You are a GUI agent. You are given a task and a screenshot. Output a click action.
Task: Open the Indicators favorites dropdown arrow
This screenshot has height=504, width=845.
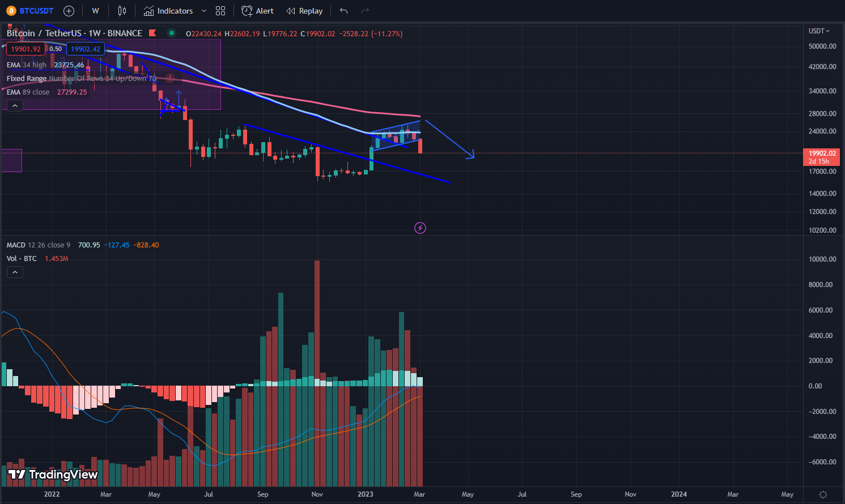(x=204, y=11)
